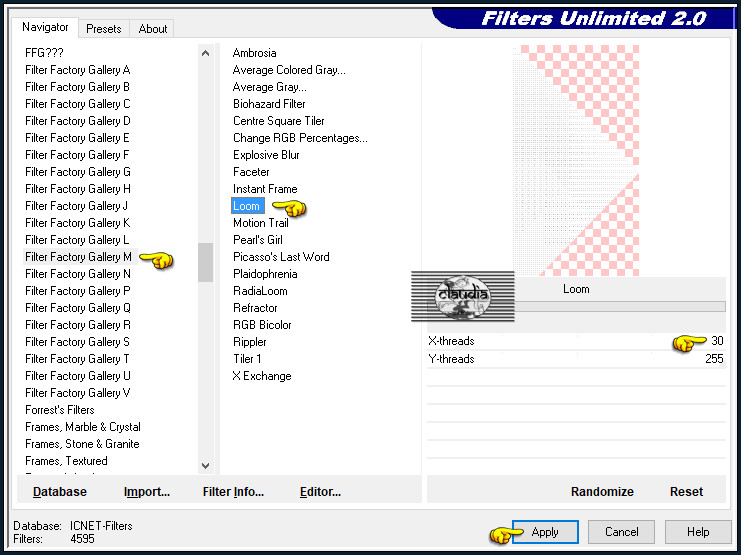This screenshot has height=555, width=741.
Task: Select Filter Factory Gallery N
Action: (78, 274)
